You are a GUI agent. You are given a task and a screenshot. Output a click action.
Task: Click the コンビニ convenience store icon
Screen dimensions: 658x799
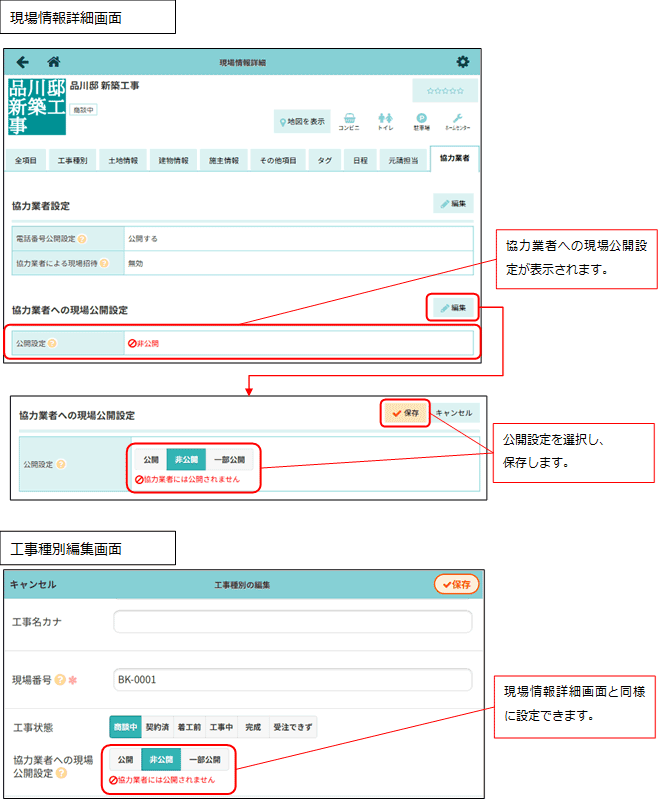click(x=349, y=121)
